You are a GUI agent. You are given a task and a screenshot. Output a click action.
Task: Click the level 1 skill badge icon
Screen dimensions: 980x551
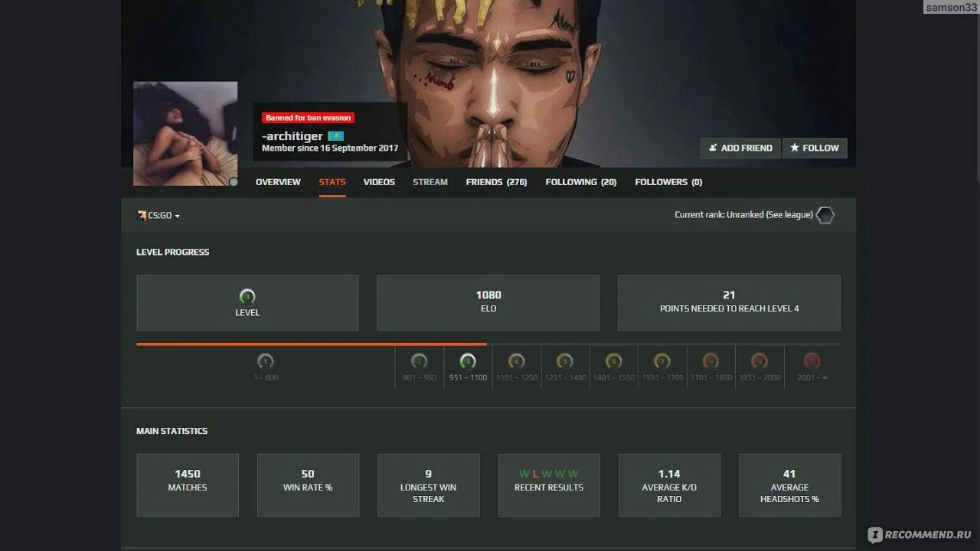click(266, 361)
